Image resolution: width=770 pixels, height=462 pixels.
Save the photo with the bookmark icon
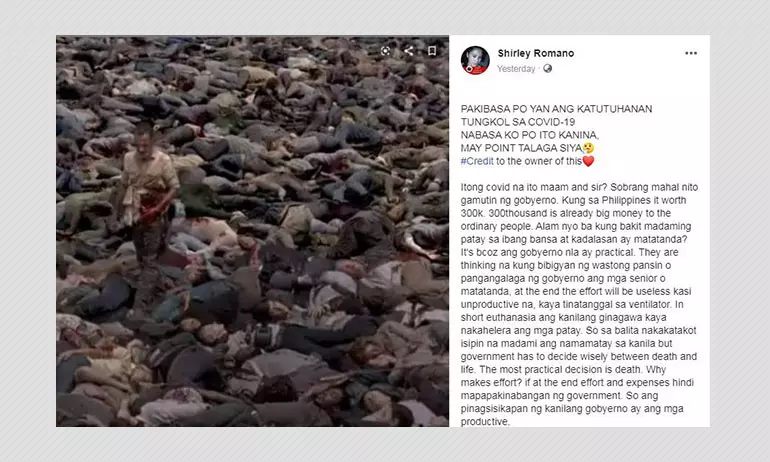432,51
